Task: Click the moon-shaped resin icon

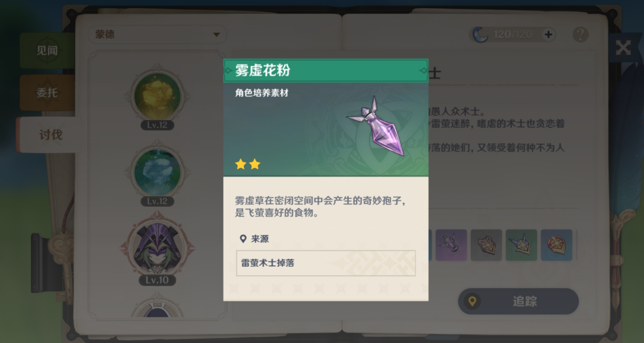Action: [x=481, y=34]
